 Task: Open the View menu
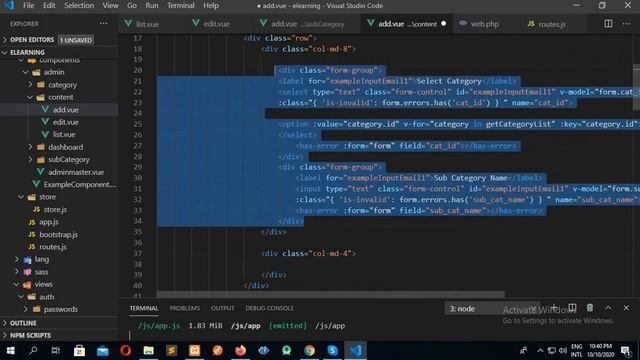point(110,6)
